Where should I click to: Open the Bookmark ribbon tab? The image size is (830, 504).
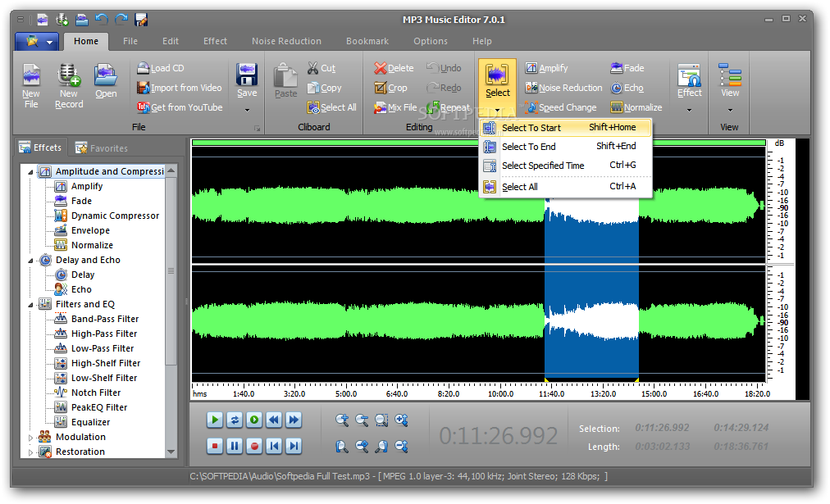click(x=367, y=41)
